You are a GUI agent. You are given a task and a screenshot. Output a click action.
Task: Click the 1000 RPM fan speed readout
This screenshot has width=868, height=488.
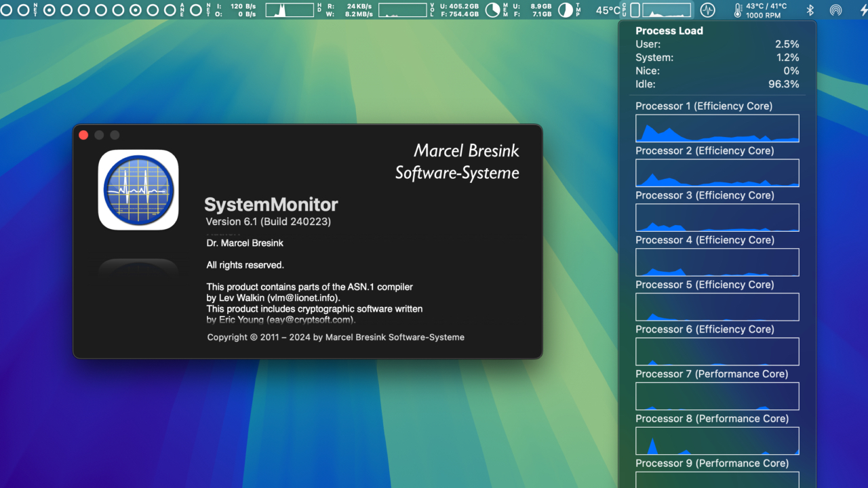click(x=763, y=14)
